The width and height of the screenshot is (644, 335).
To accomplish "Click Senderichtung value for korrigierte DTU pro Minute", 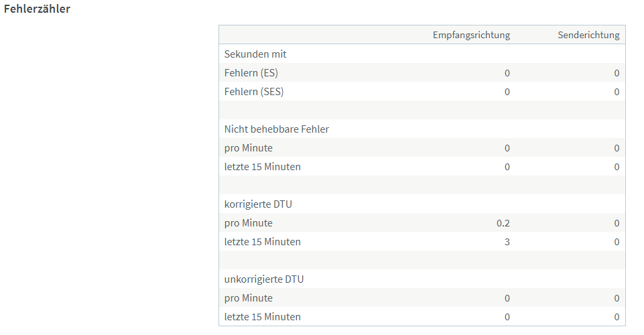I will pyautogui.click(x=617, y=223).
